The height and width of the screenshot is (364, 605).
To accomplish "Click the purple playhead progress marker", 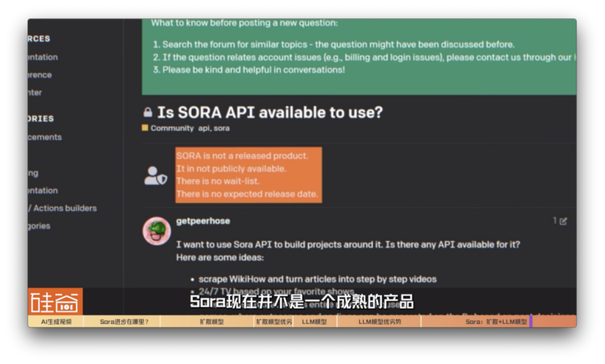I will click(531, 321).
